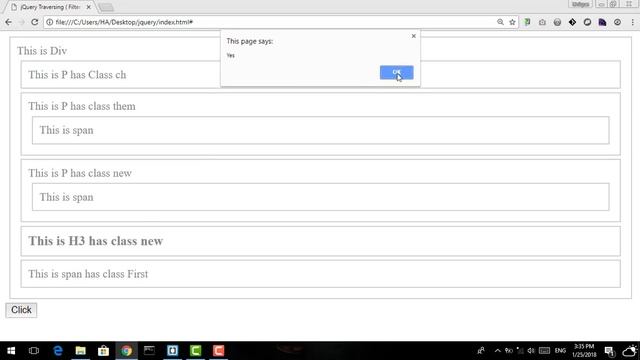Click the text 'This is Div'

42,51
